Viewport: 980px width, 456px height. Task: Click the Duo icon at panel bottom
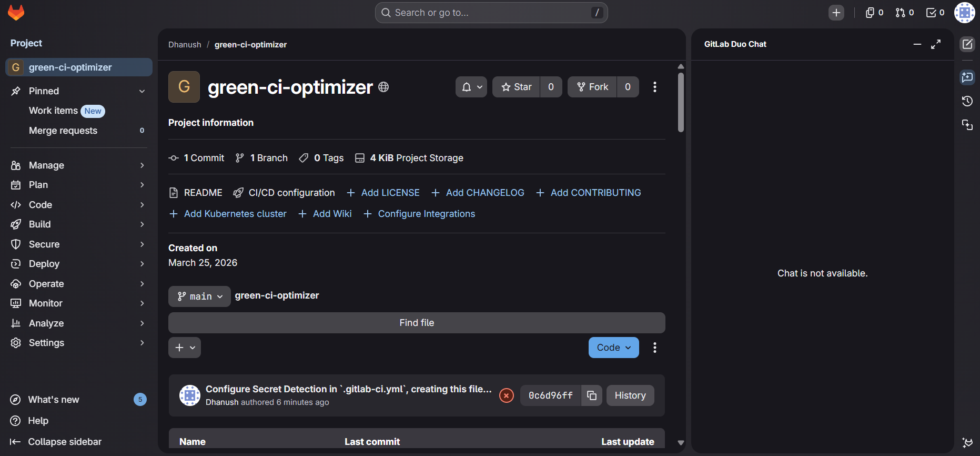[967, 442]
